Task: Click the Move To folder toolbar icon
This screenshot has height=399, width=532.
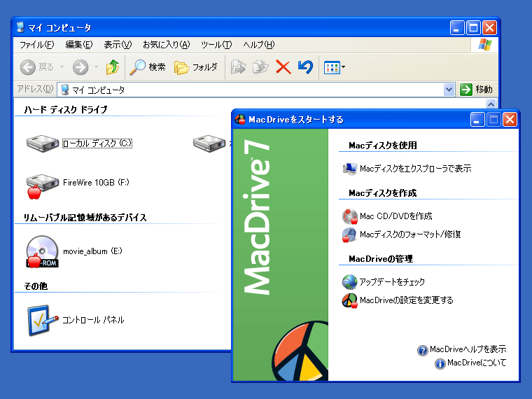Action: point(238,67)
